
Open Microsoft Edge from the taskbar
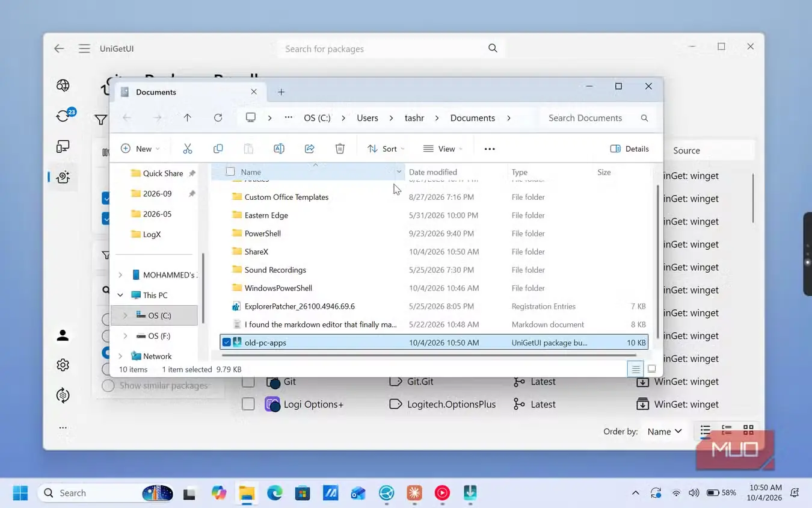(x=275, y=493)
